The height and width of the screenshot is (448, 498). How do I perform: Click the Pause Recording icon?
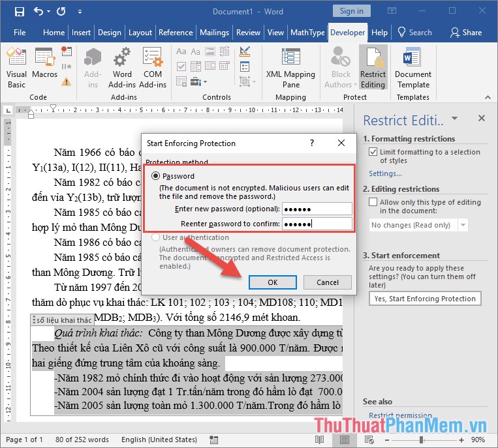67,67
